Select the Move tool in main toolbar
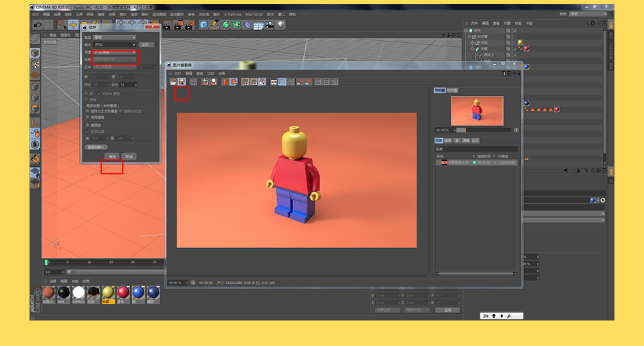This screenshot has width=644, height=346. click(73, 25)
